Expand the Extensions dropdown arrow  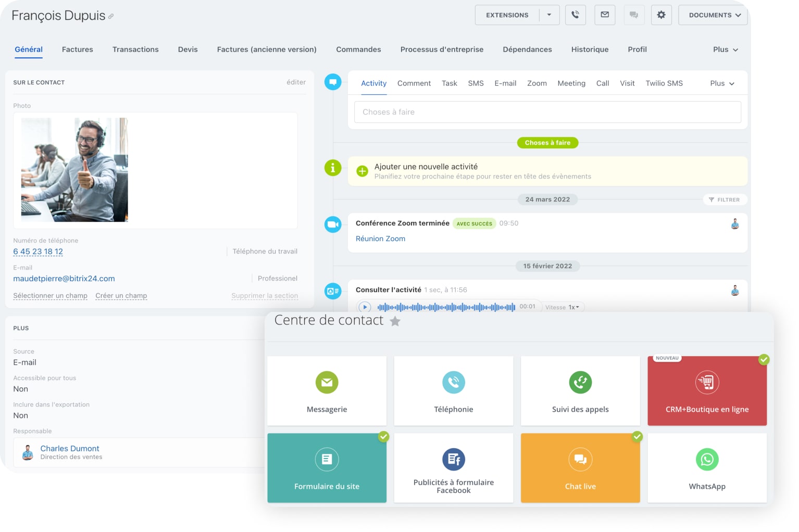549,15
